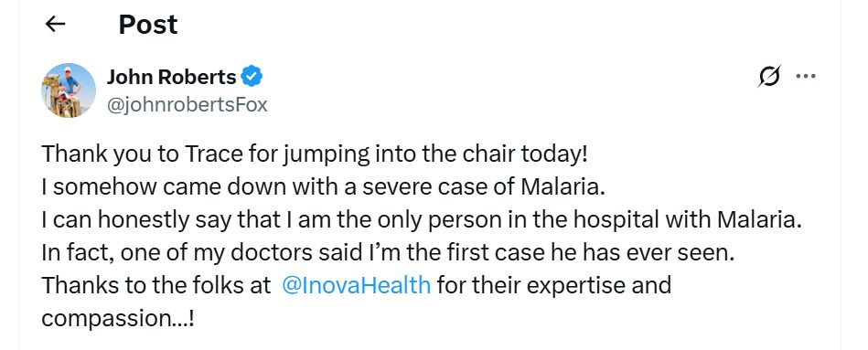The height and width of the screenshot is (350, 868).
Task: Click the line mentioning only person in hospital
Action: coord(422,220)
